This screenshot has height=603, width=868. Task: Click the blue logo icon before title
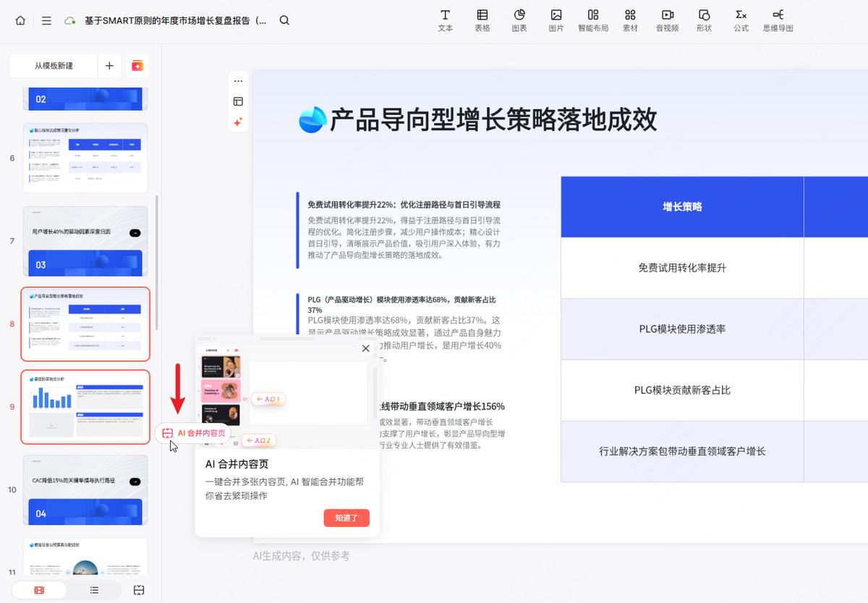pyautogui.click(x=313, y=120)
